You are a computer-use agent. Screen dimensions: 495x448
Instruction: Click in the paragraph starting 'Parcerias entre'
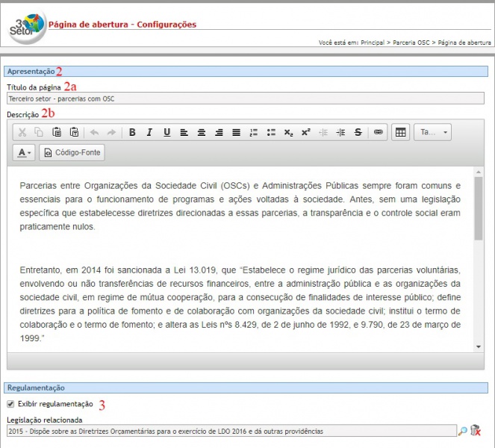240,206
